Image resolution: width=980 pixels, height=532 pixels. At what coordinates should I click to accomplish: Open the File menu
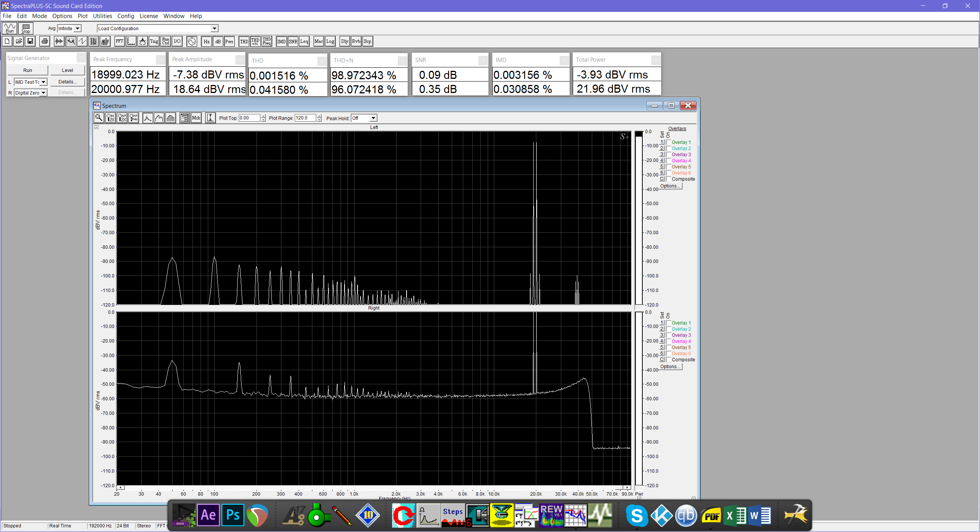(x=7, y=16)
